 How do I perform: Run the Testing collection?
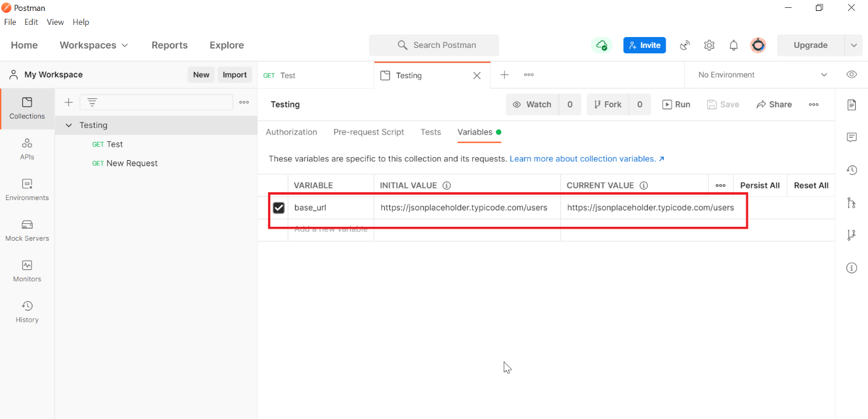click(x=676, y=104)
